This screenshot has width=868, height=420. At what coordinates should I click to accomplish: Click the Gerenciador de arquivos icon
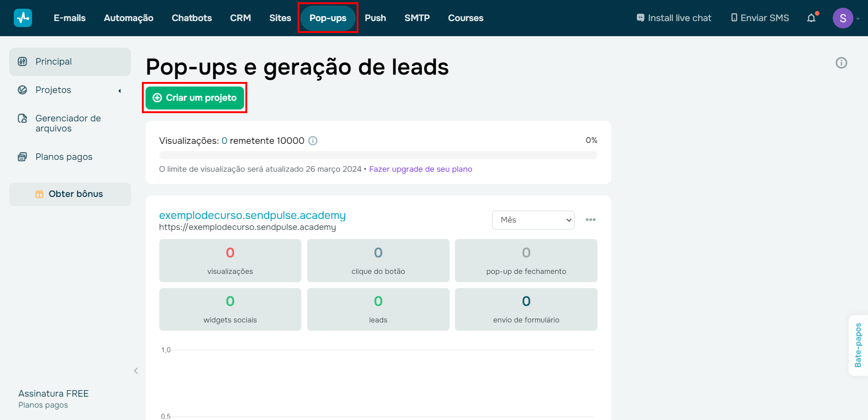click(22, 119)
